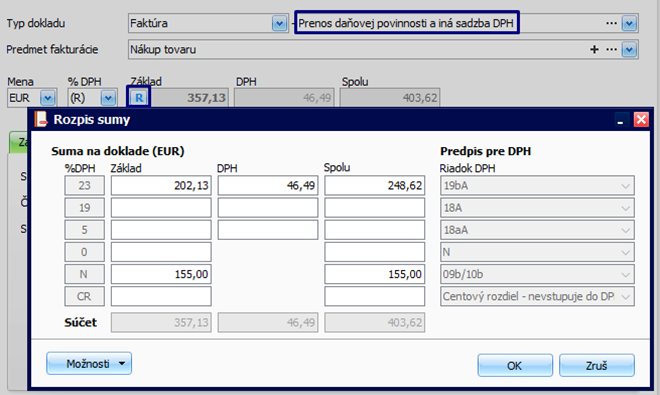Viewport: 660px width, 395px height.
Task: Open the Možnosti menu button
Action: click(89, 363)
